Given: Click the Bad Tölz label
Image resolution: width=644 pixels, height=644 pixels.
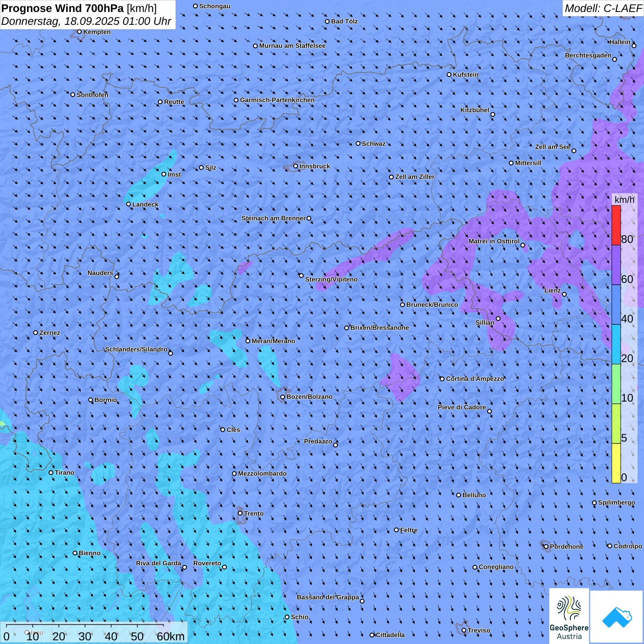Looking at the screenshot, I should click(x=345, y=21).
